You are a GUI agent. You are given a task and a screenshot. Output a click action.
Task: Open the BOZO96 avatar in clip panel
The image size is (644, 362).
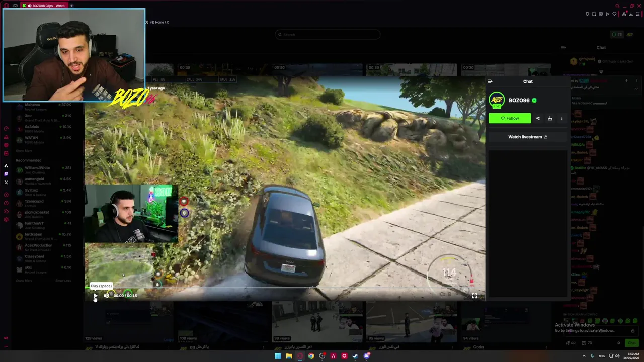(497, 100)
